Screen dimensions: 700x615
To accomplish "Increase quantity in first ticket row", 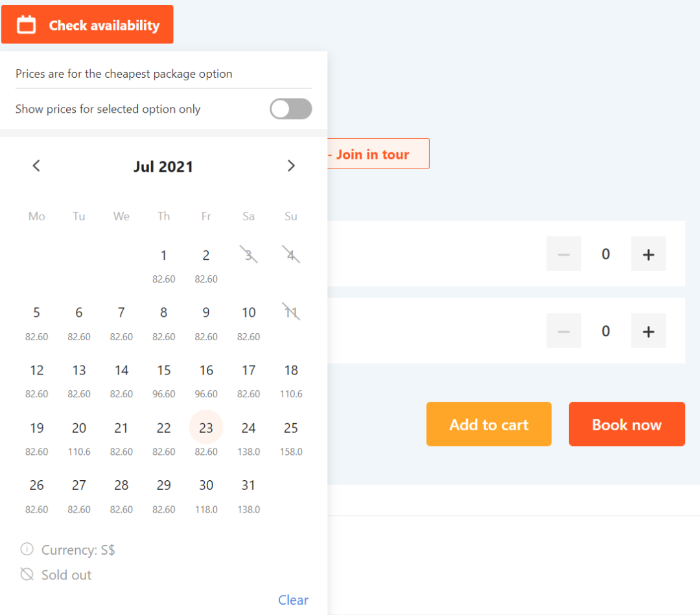I will click(648, 254).
